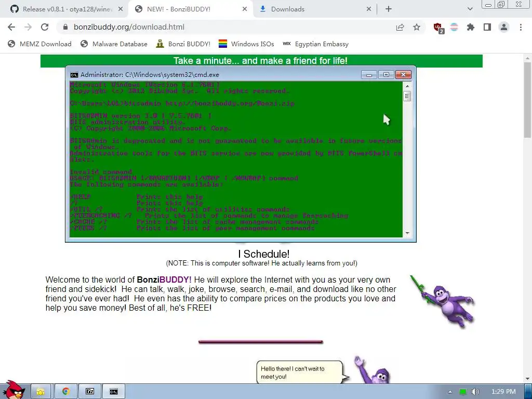Minimize the Chrome browser window
532x399 pixels.
pos(488,5)
